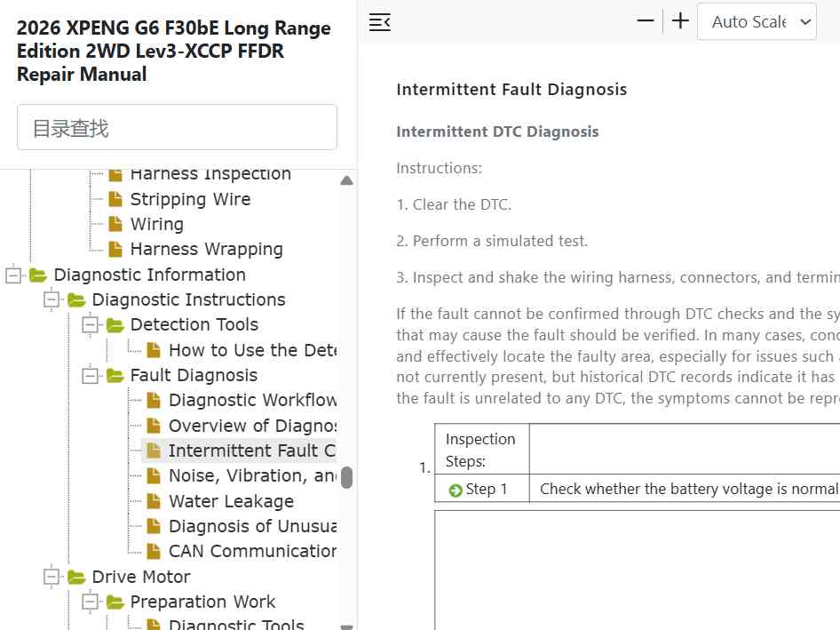Screen dimensions: 840x630
Task: Click the green Step 1 arrow icon
Action: pos(456,490)
